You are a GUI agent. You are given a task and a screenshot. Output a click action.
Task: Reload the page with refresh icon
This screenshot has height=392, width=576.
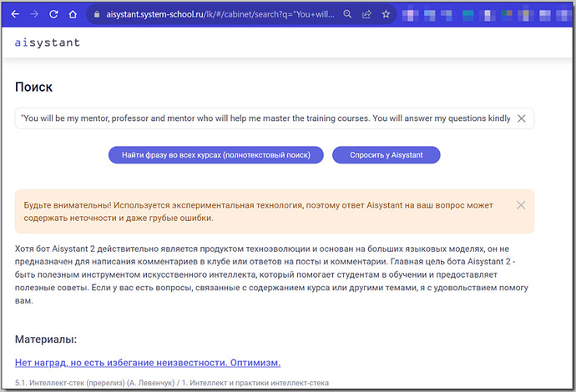[x=53, y=14]
